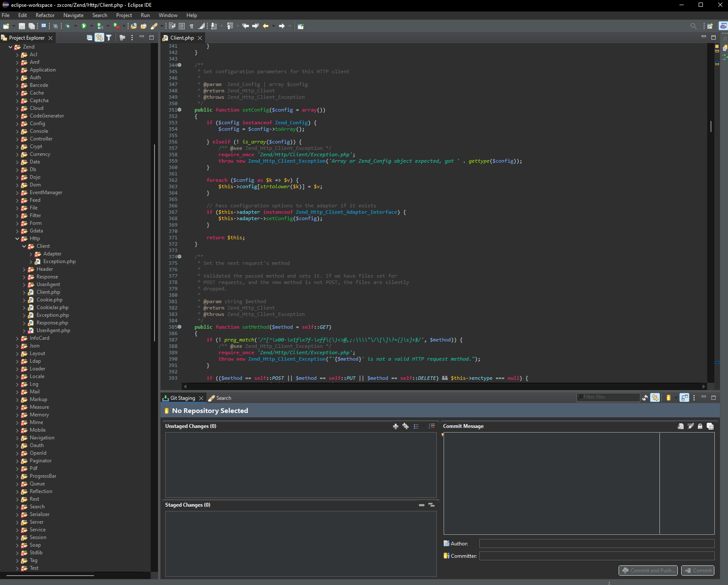The height and width of the screenshot is (585, 728).
Task: Toggle Show Whitespace Characters pilcrow icon
Action: point(192,26)
